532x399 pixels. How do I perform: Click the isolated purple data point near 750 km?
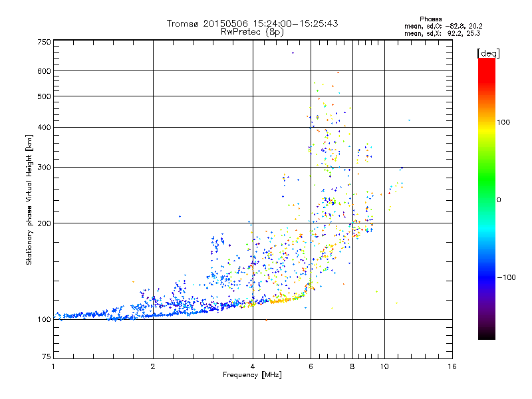click(x=293, y=53)
